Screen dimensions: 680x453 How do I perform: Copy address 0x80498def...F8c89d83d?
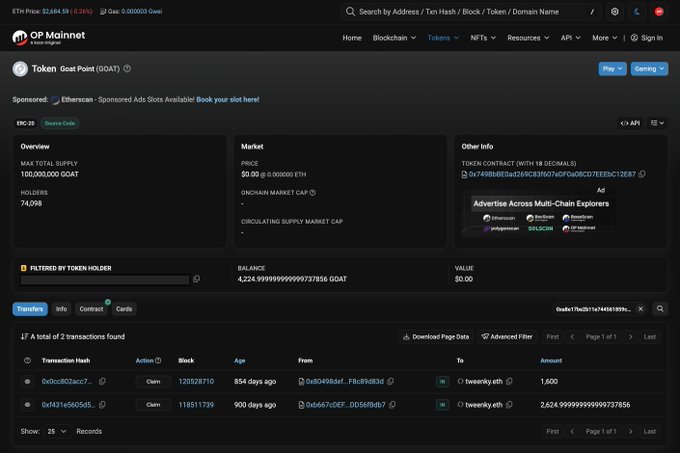[x=390, y=381]
